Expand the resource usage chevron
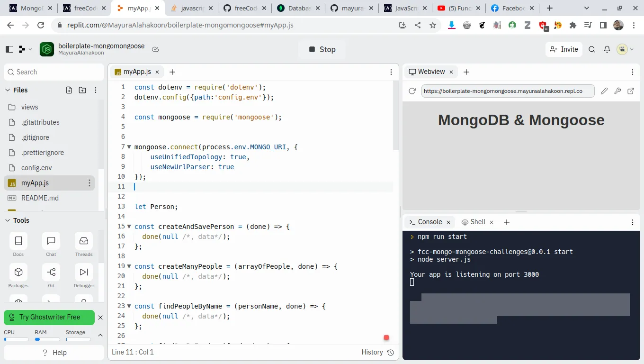 tap(100, 335)
